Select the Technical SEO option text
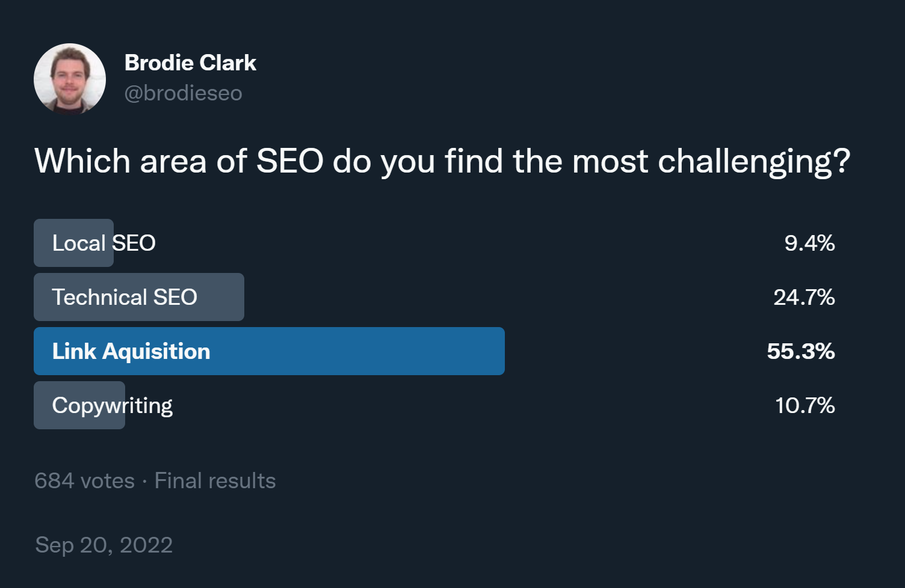Viewport: 905px width, 588px height. [125, 297]
